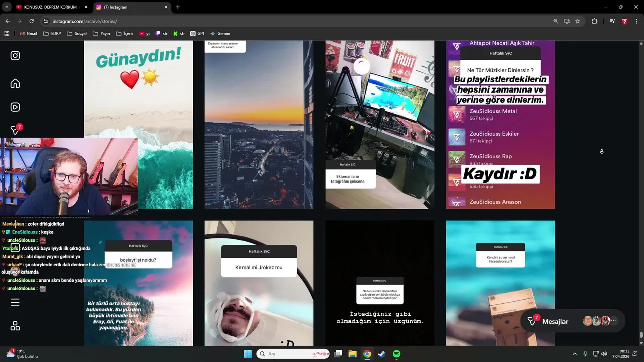
Task: Click the zoom magnifier icon in the address bar
Action: coord(556,21)
